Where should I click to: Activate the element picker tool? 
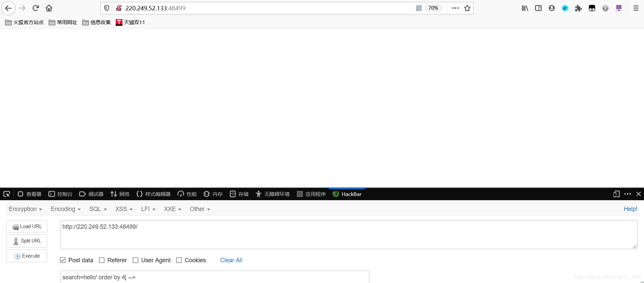[7, 194]
